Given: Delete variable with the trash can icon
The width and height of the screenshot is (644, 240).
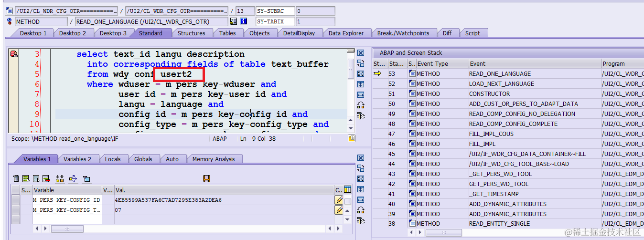Looking at the screenshot, I should click(16, 178).
